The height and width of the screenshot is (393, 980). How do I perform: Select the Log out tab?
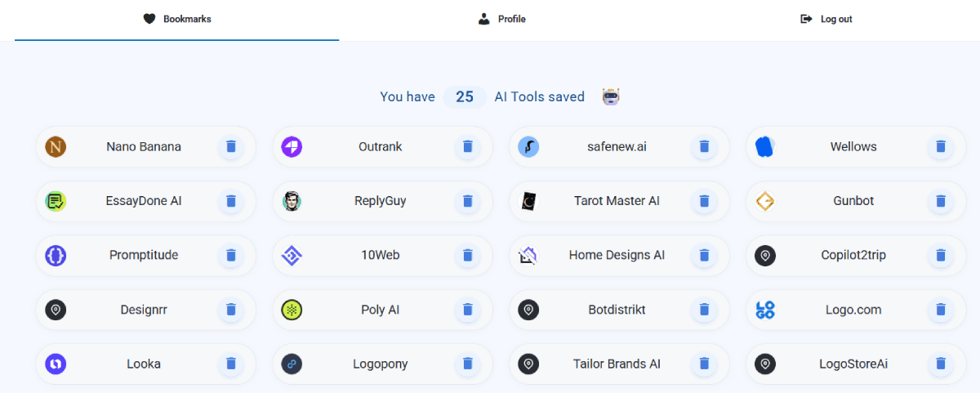(826, 20)
